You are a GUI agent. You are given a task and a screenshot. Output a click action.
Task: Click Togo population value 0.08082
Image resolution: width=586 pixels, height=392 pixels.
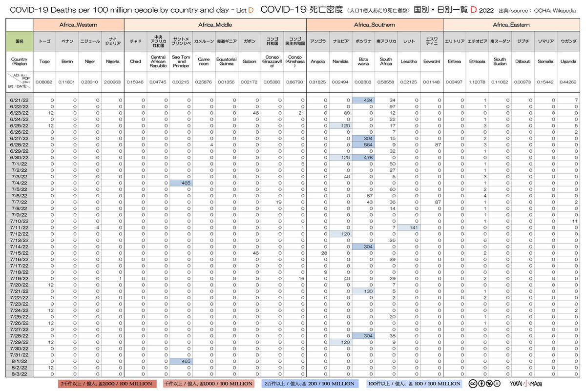[44, 82]
